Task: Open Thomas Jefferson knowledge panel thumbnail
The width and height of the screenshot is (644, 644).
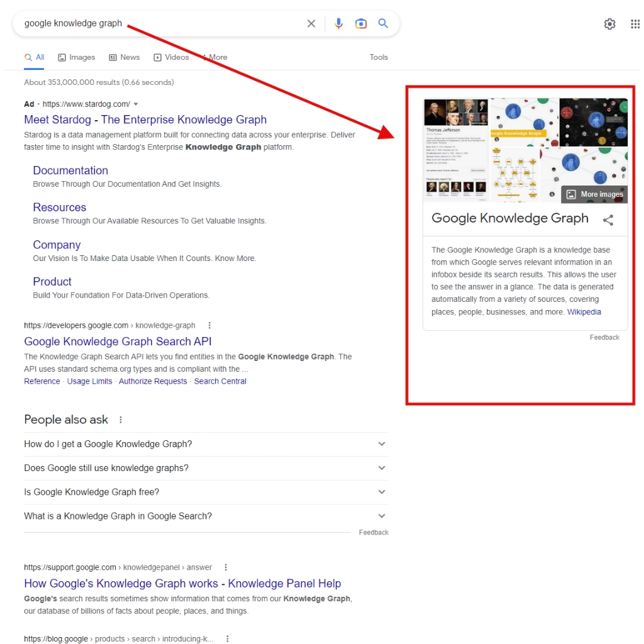Action: pos(456,150)
